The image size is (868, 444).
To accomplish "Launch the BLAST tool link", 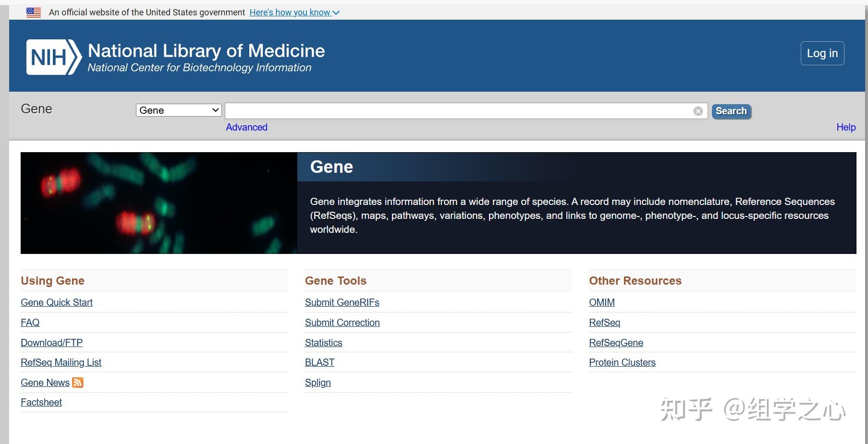I will pos(319,362).
